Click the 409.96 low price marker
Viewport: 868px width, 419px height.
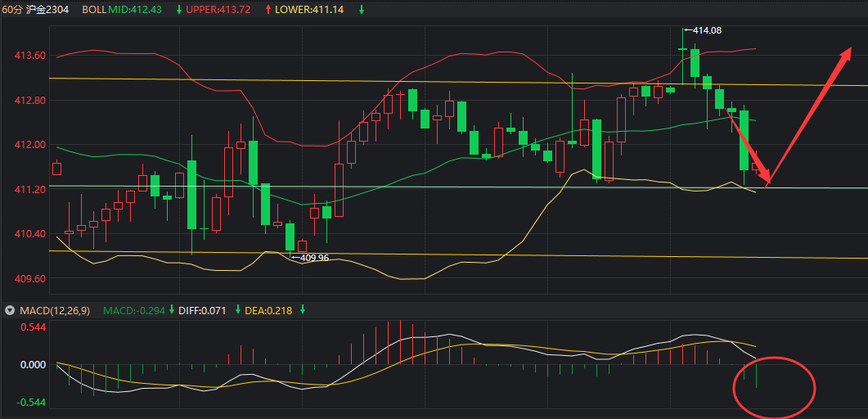point(314,258)
